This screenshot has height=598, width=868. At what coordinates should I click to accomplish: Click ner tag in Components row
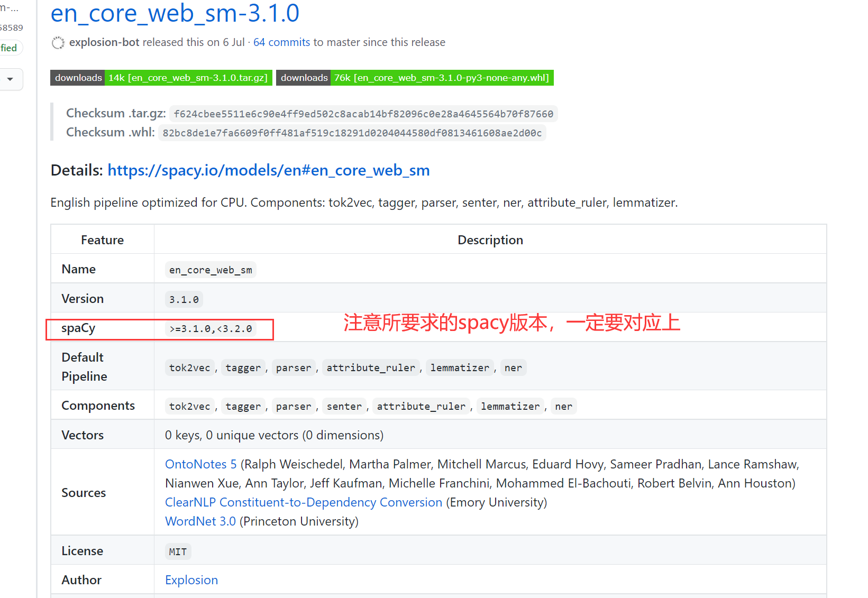click(563, 407)
